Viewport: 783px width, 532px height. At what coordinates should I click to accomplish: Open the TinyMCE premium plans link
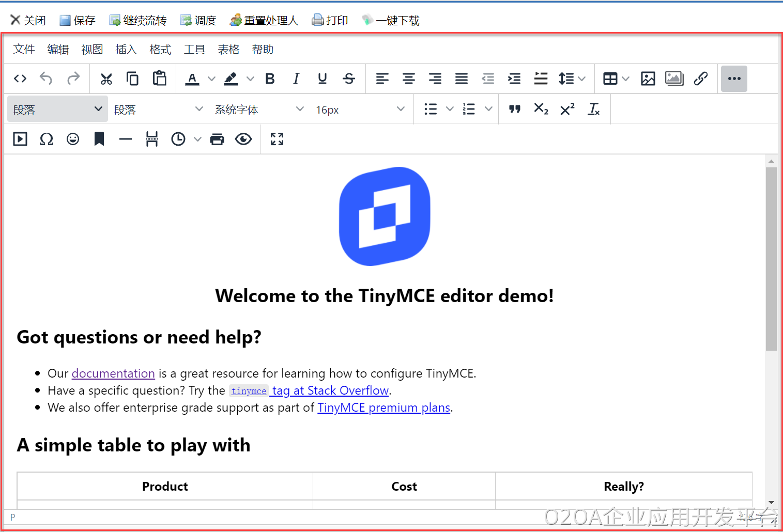tap(383, 408)
